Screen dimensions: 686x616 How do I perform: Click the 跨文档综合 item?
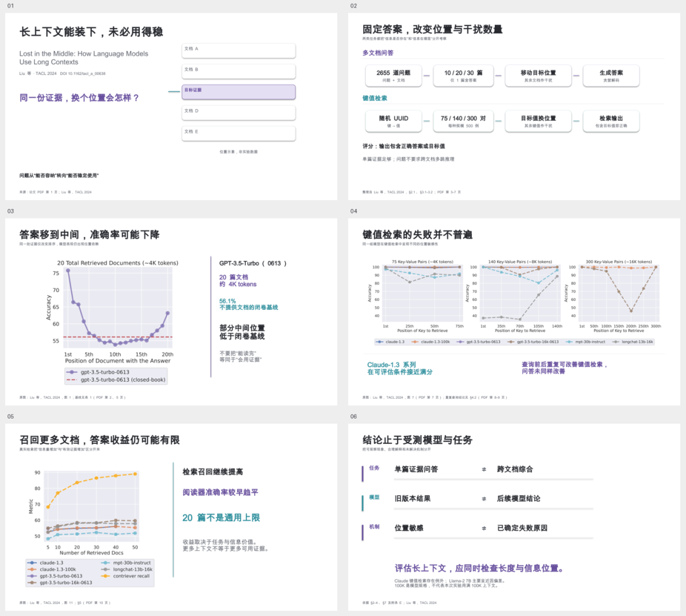click(x=515, y=469)
